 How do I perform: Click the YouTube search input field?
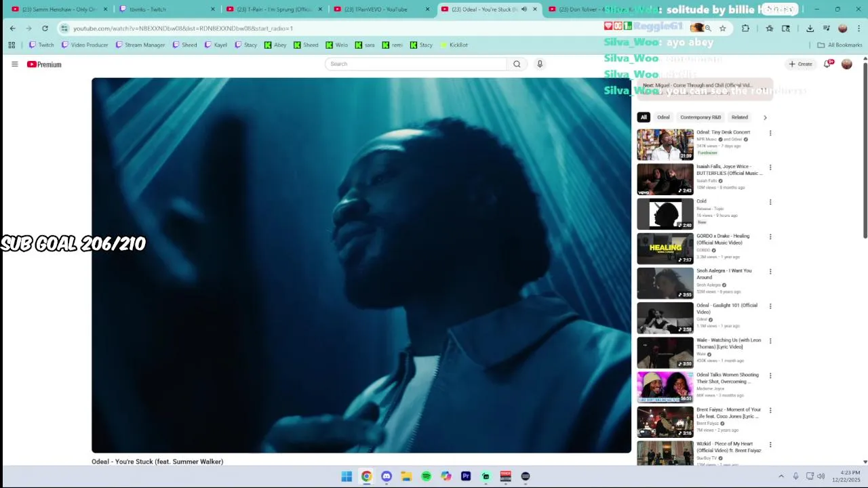point(416,64)
